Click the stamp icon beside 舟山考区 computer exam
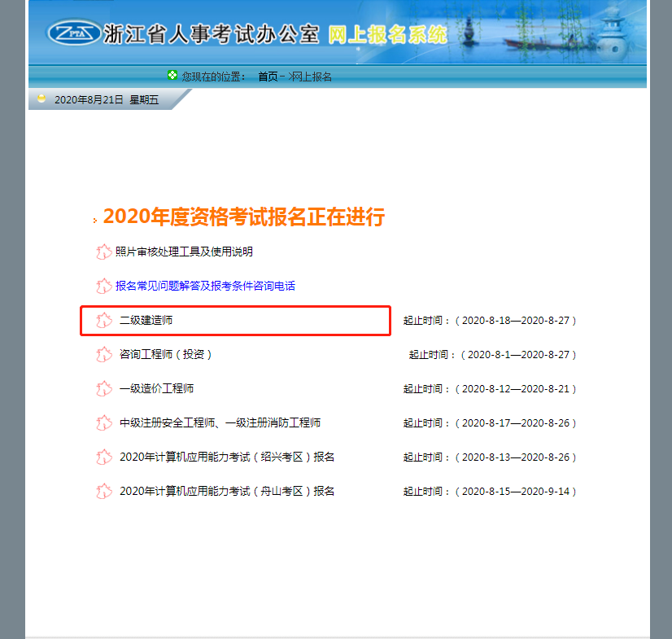The image size is (672, 639). (x=104, y=491)
